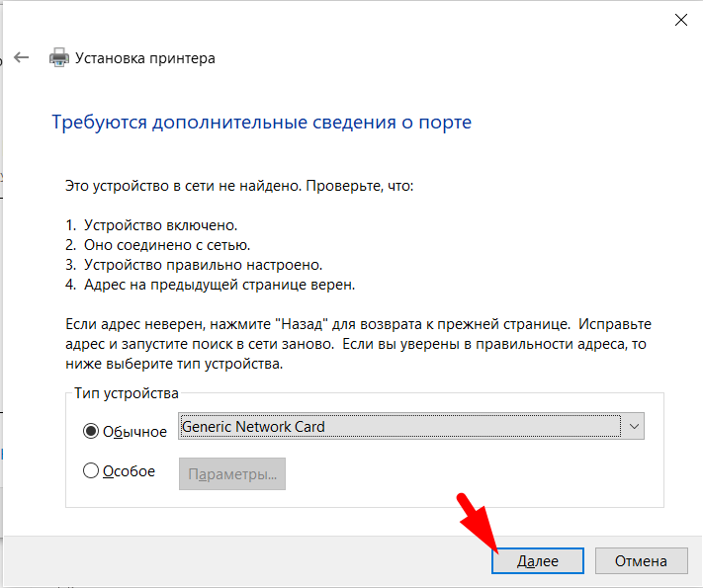Image resolution: width=703 pixels, height=588 pixels.
Task: Open the Generic Network Card combo box
Action: point(399,427)
